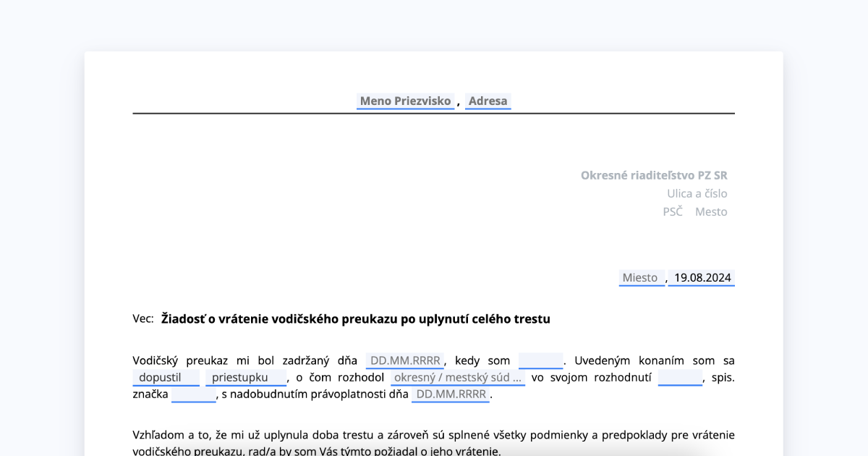Click the horizontal rule under the header
This screenshot has height=456, width=868.
point(434,114)
